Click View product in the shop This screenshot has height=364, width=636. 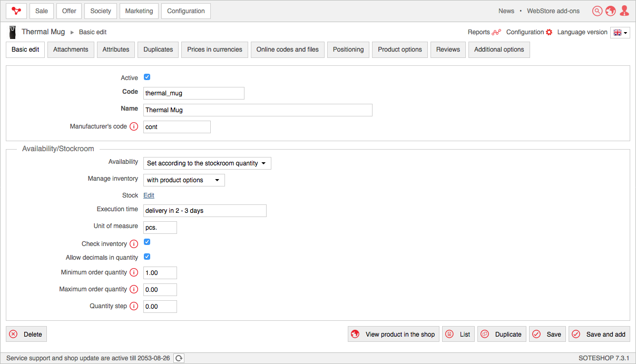[394, 334]
